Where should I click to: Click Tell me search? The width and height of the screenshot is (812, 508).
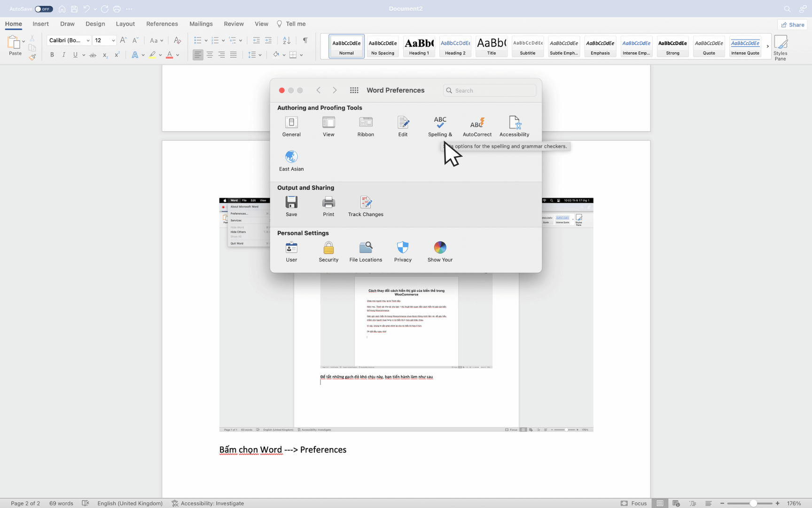(291, 24)
